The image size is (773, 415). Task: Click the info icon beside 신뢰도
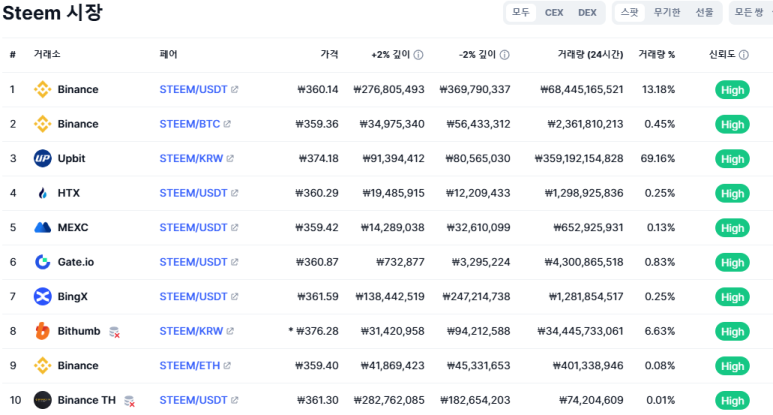point(744,55)
